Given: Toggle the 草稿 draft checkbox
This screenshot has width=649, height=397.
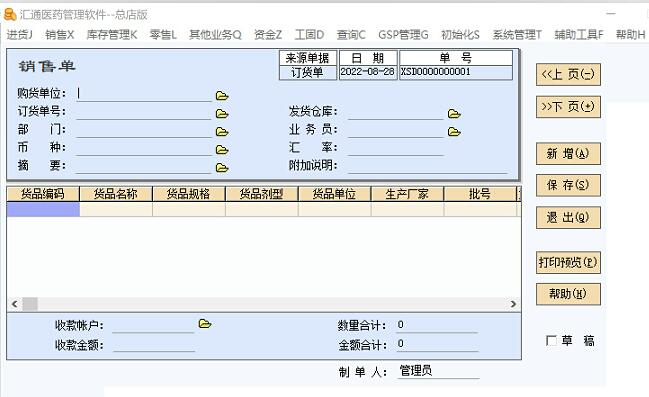Looking at the screenshot, I should coord(551,341).
